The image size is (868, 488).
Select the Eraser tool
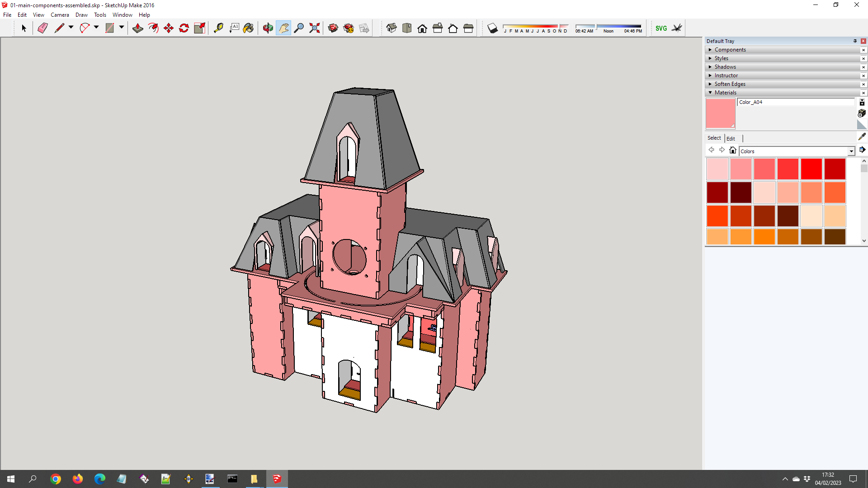click(x=42, y=28)
